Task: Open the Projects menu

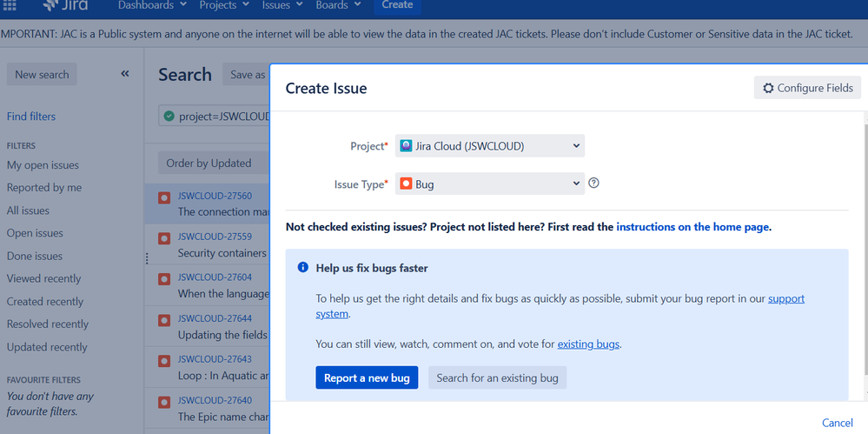Action: [x=225, y=5]
